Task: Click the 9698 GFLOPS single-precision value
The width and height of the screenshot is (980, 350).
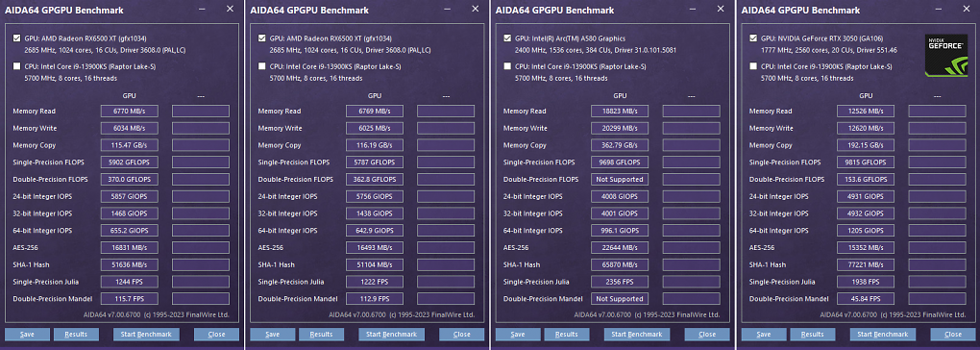Action: point(620,162)
